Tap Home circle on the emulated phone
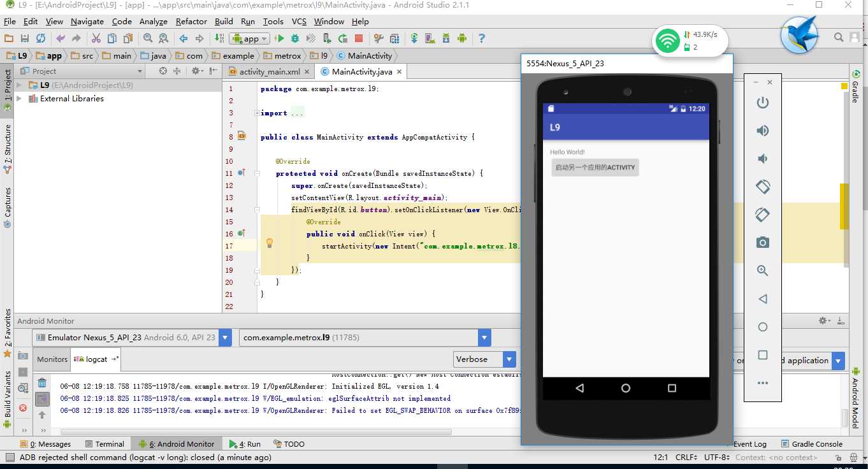This screenshot has width=868, height=469. [x=626, y=388]
